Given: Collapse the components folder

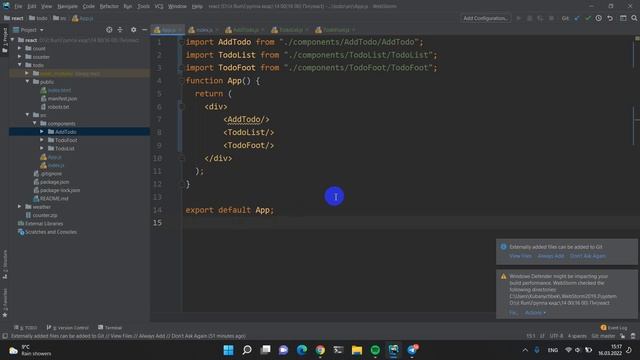Looking at the screenshot, I should (x=35, y=123).
